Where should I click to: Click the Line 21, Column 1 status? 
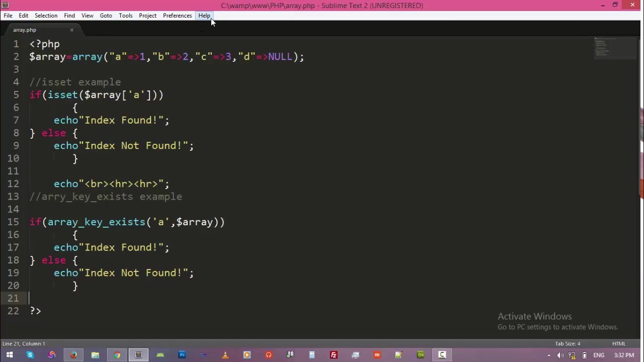coord(24,344)
